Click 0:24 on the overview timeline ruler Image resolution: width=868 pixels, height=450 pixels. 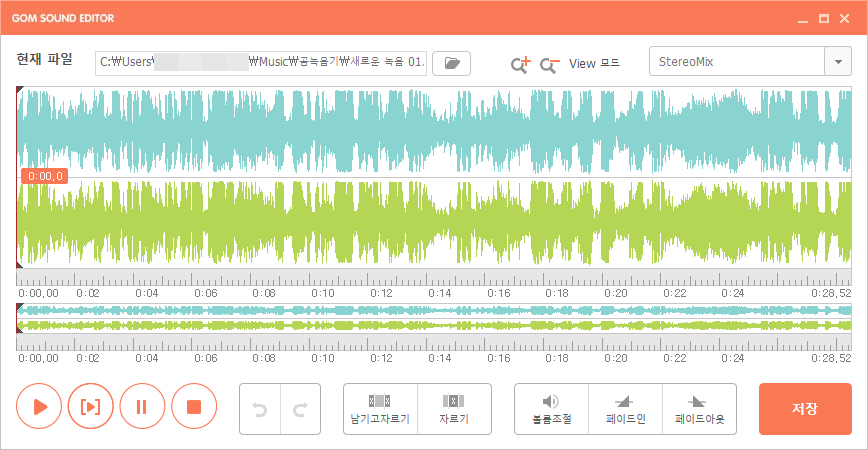click(733, 358)
